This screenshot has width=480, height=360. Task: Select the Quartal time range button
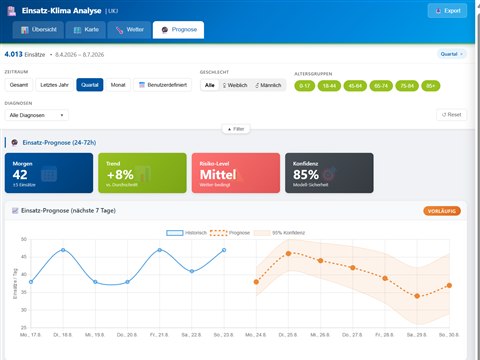tap(90, 85)
